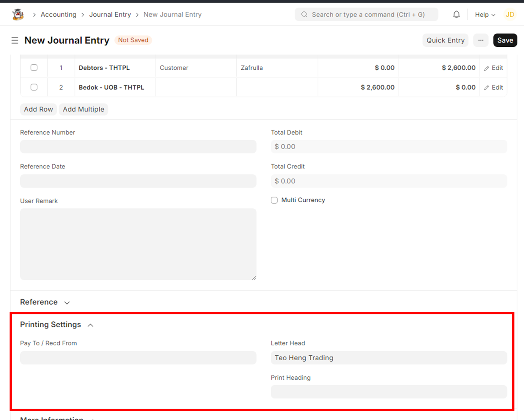Click the Add Multiple button
Viewport: 524px width, 420px height.
(84, 109)
